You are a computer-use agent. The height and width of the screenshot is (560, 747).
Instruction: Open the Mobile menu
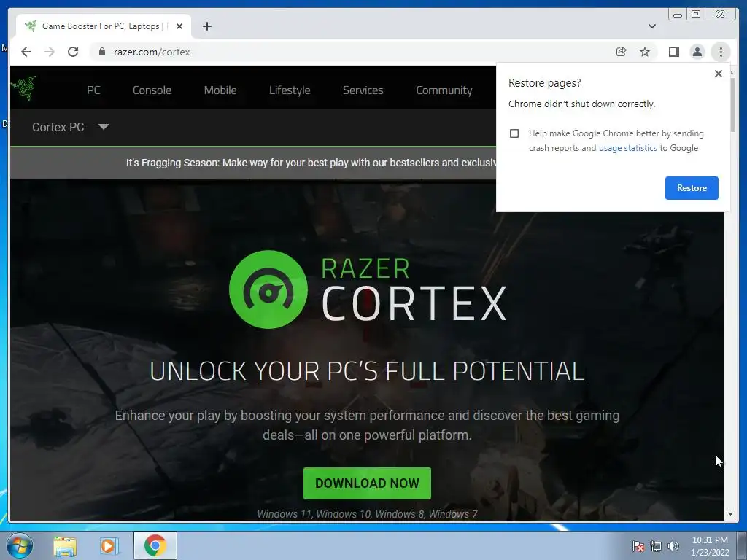pos(220,90)
